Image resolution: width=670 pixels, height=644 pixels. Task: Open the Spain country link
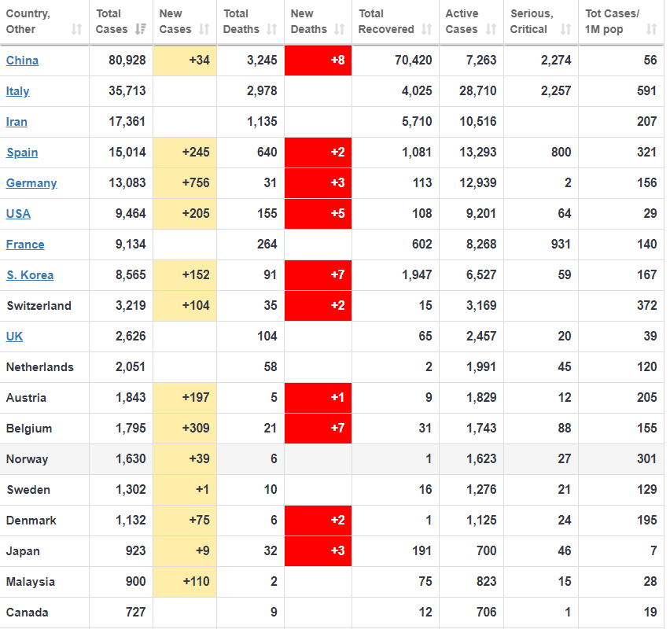pos(22,153)
